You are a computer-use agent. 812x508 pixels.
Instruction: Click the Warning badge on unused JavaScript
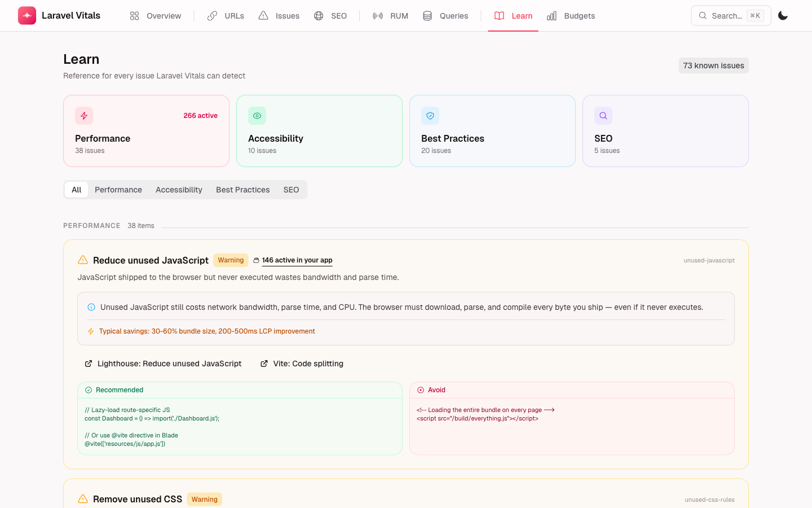pyautogui.click(x=231, y=260)
